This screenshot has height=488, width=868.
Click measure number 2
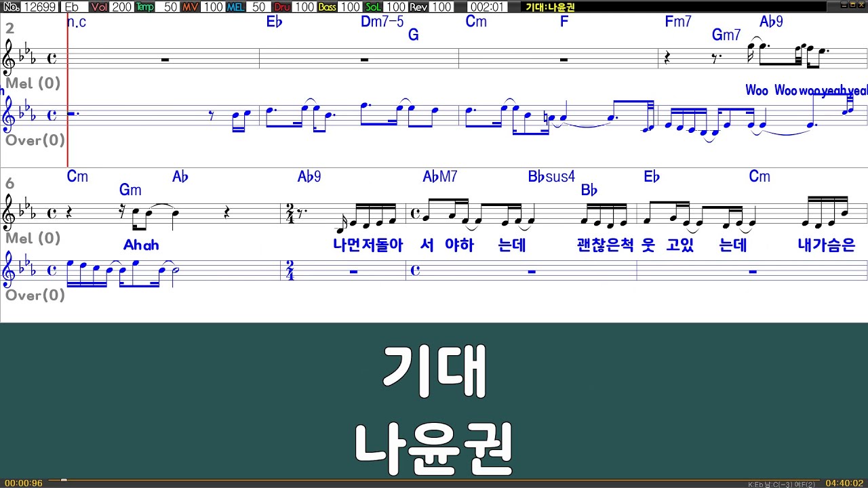coord(9,28)
